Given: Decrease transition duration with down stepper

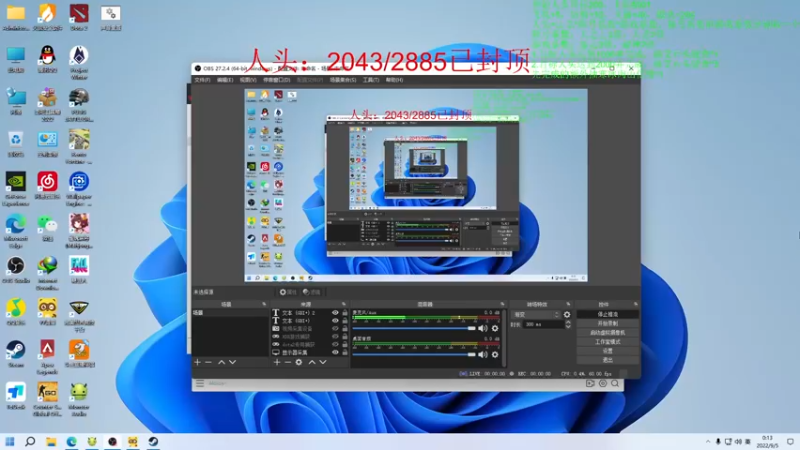Looking at the screenshot, I should pyautogui.click(x=568, y=327).
